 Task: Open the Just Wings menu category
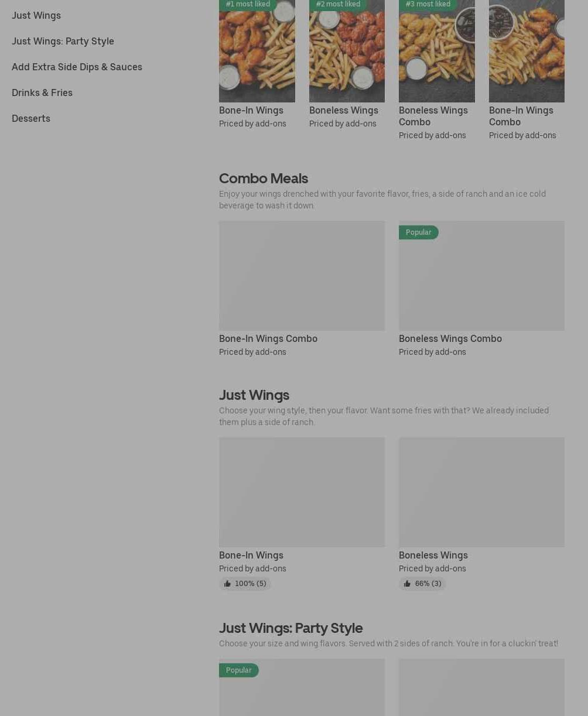point(36,15)
